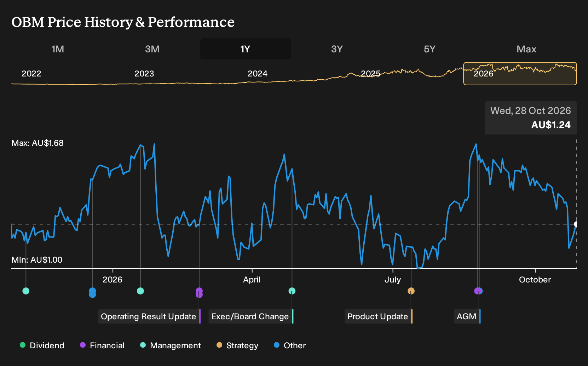Click the teal marker just after the 2026 axis label
This screenshot has height=366, width=588.
[x=140, y=291]
